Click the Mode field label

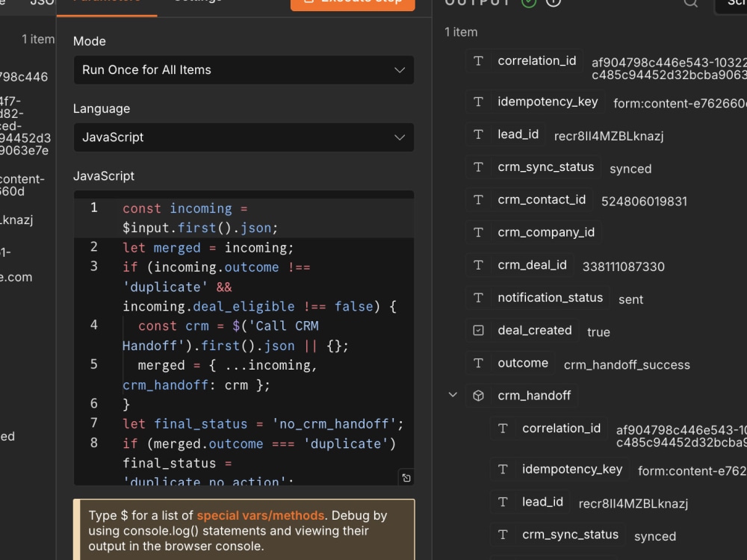click(90, 41)
